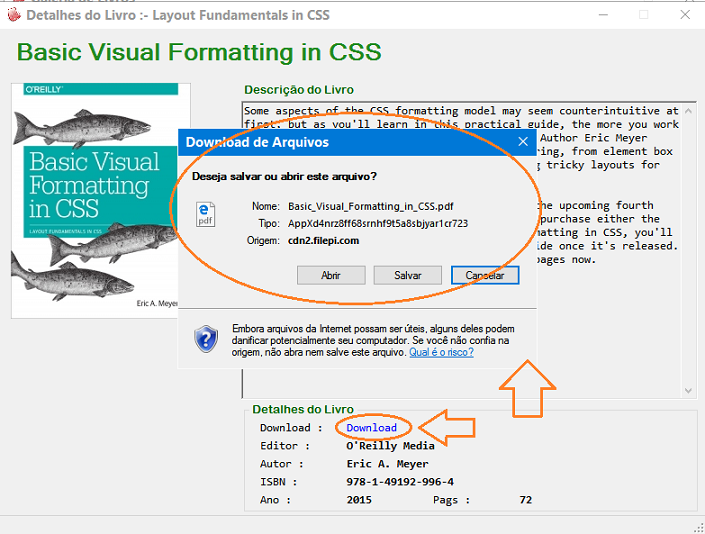705x534 pixels.
Task: Click the PDF file icon
Action: [205, 214]
